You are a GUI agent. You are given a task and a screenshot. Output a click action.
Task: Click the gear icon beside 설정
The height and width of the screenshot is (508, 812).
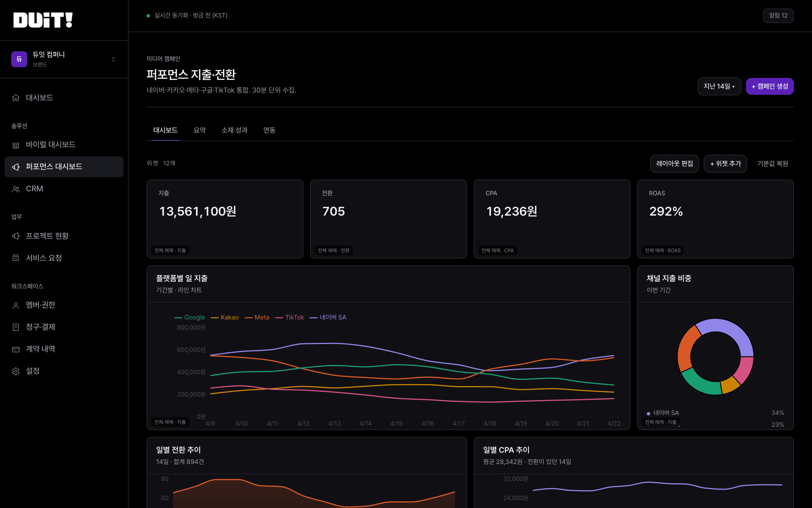pyautogui.click(x=16, y=371)
